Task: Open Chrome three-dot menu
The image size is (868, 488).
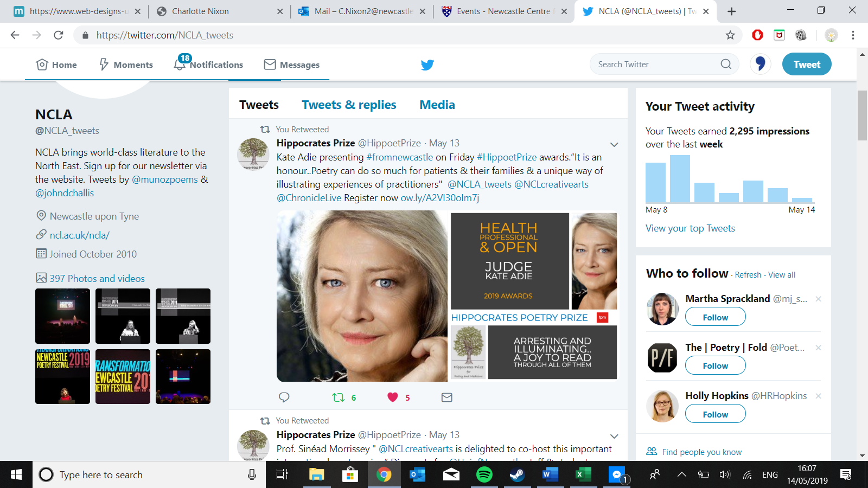Action: point(853,35)
